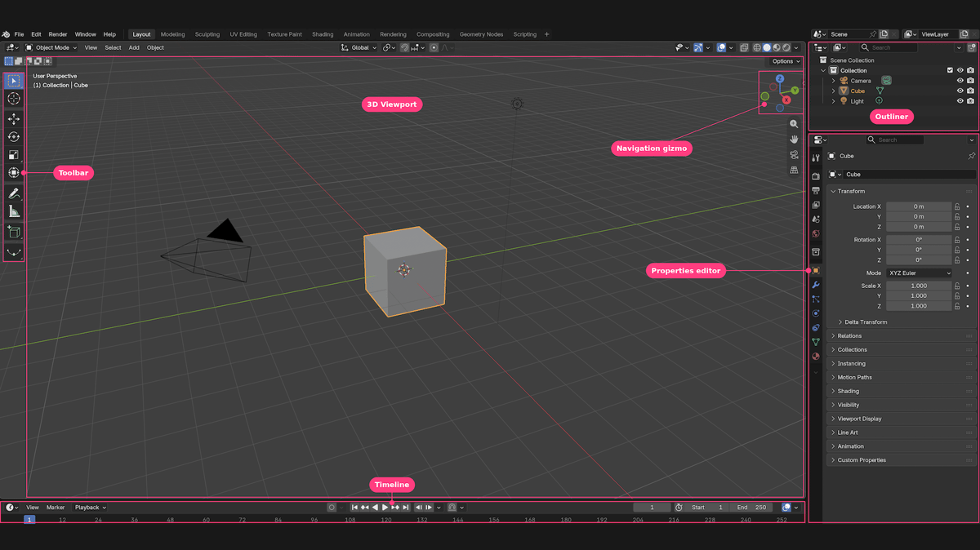
Task: Disable Camera in renders
Action: point(970,81)
